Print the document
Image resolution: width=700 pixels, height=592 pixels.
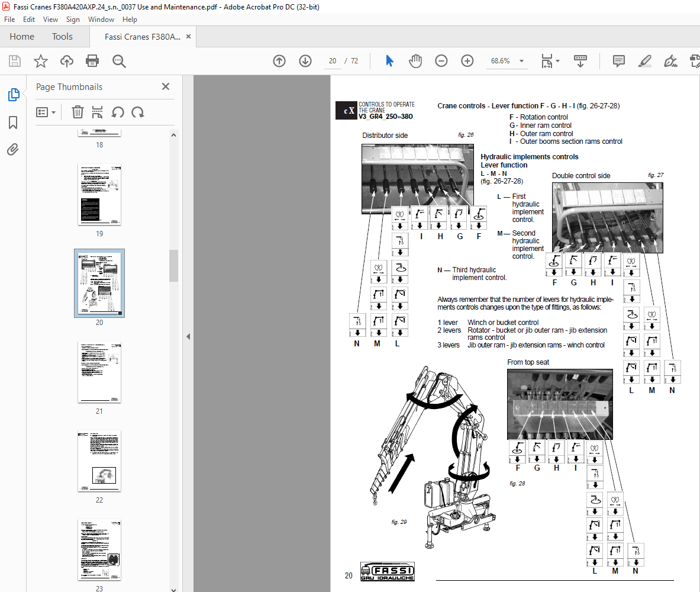coord(92,61)
